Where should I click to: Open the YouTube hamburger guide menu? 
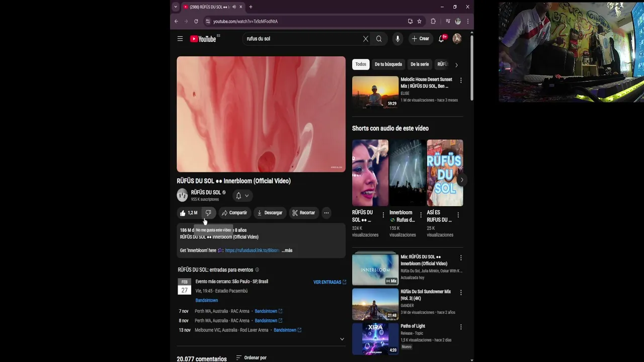[180, 39]
